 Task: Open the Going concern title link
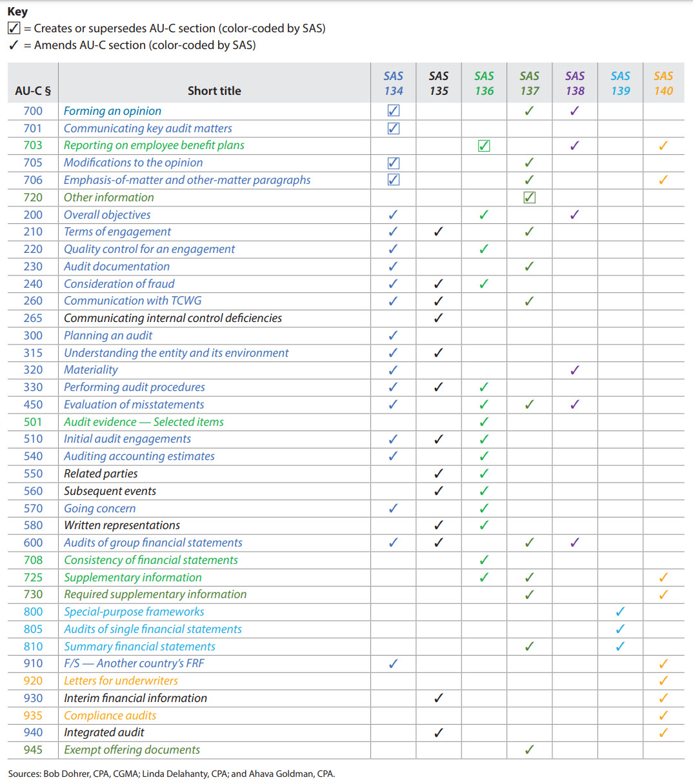[x=99, y=508]
